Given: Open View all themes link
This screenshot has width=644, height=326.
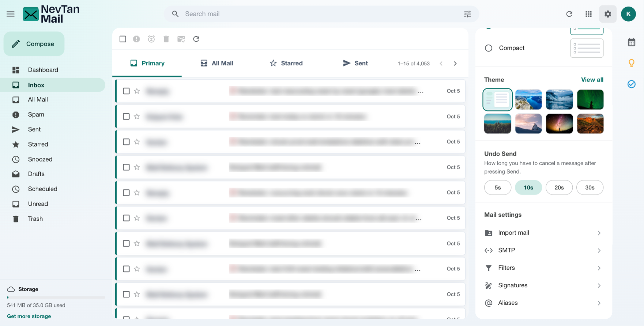Looking at the screenshot, I should [592, 80].
